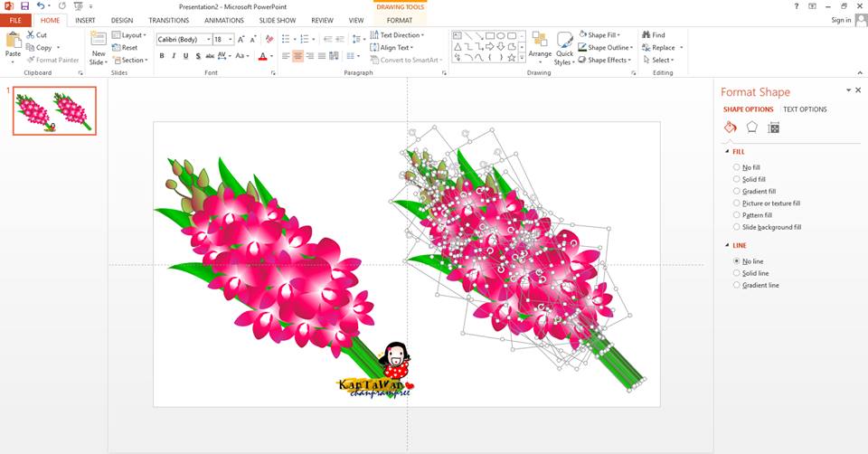
Task: Open the Shape Effects dropdown
Action: pos(605,60)
